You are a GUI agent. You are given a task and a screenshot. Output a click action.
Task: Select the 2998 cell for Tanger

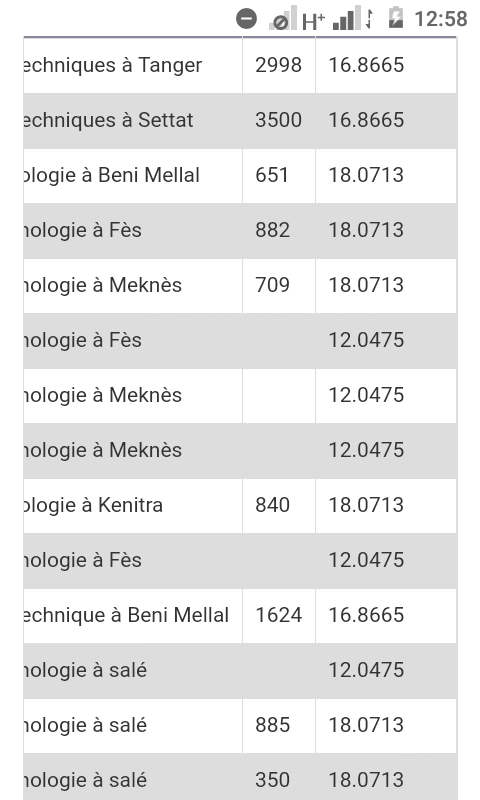279,65
